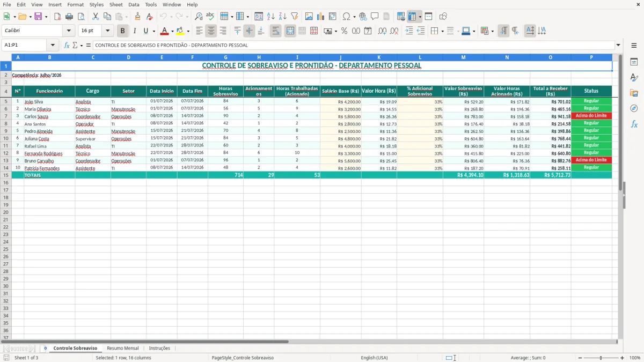Open background color dropdown arrow
Image resolution: width=644 pixels, height=362 pixels.
(188, 31)
